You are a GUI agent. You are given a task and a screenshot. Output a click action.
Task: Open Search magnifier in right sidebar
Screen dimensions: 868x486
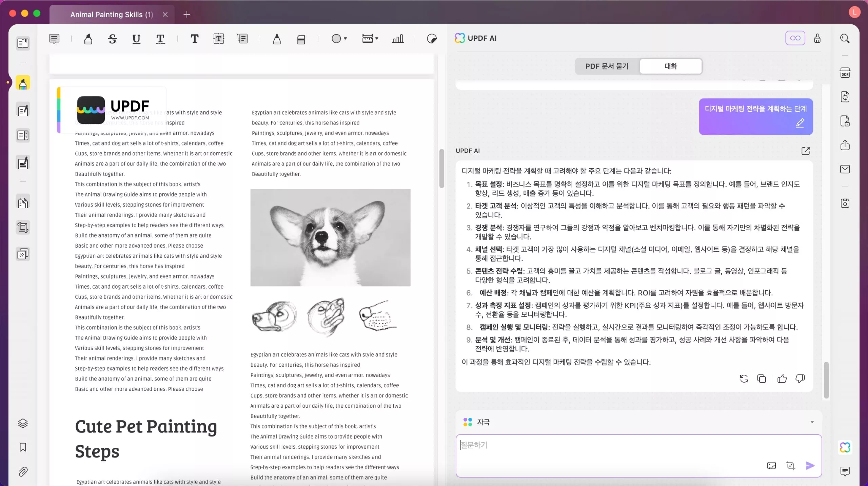pos(845,38)
